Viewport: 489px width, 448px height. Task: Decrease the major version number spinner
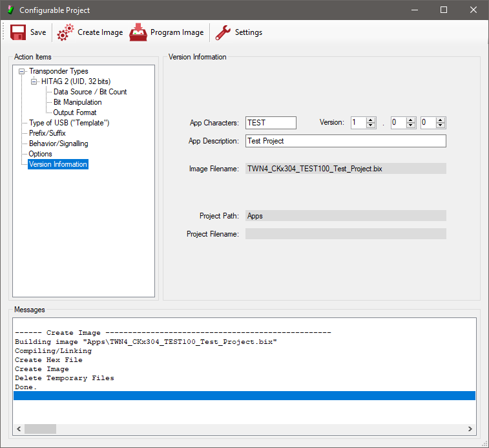pyautogui.click(x=371, y=125)
